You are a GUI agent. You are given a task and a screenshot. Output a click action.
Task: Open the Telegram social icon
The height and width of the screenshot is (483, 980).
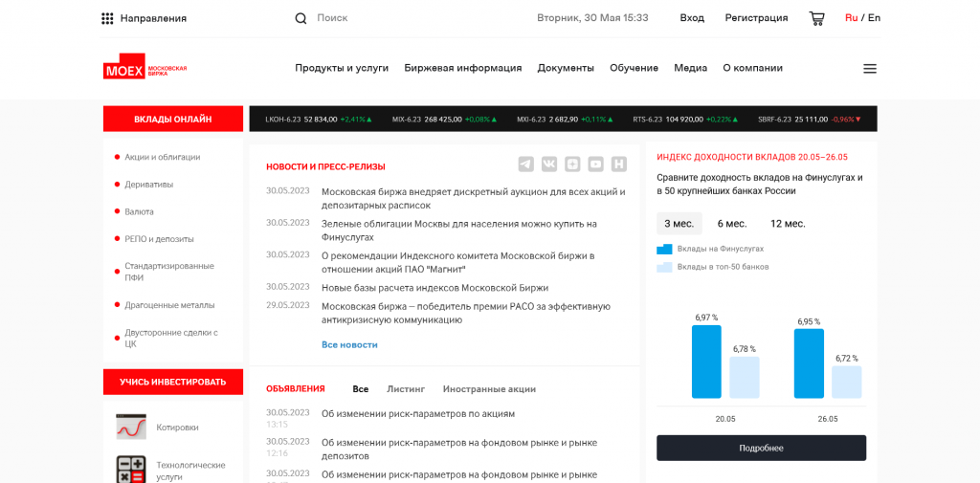(525, 165)
